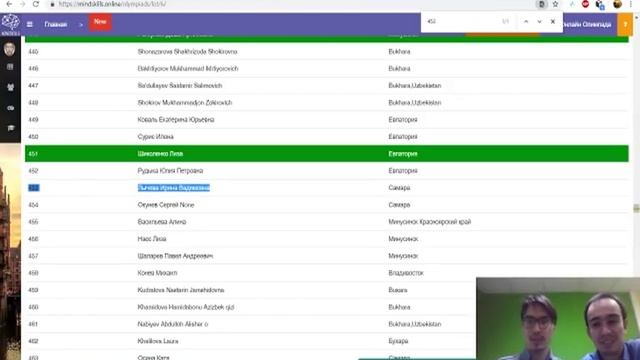
Task: Open the translate page icon in address bar
Action: [x=542, y=4]
